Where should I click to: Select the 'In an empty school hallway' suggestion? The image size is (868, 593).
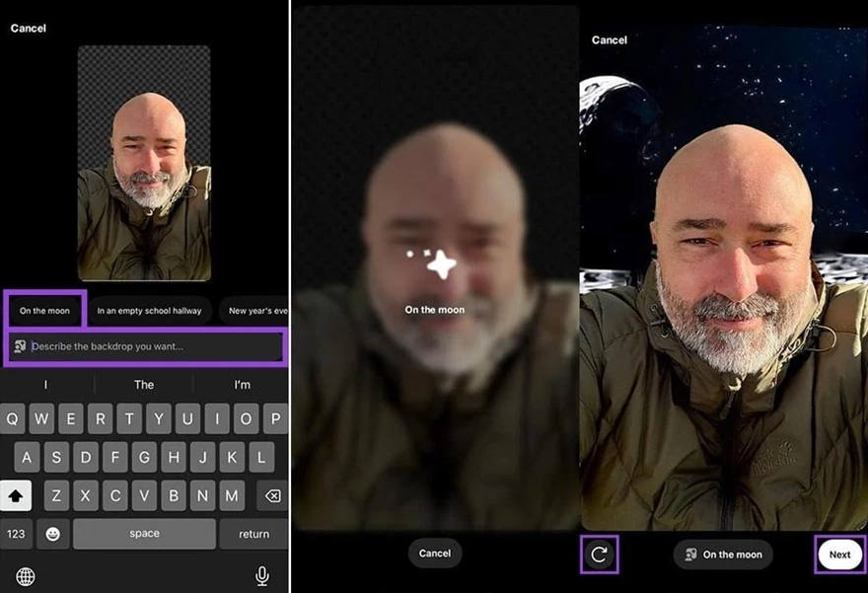(x=149, y=311)
